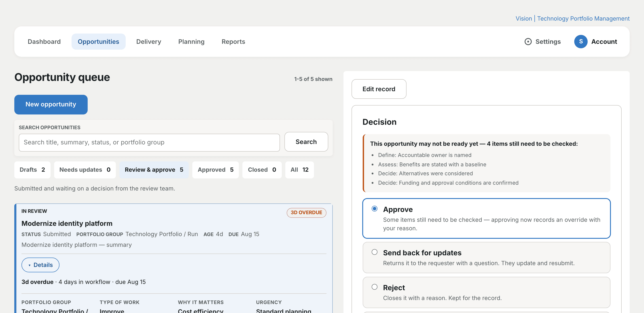
Task: Expand the Details disclosure on identity platform card
Action: click(x=40, y=265)
